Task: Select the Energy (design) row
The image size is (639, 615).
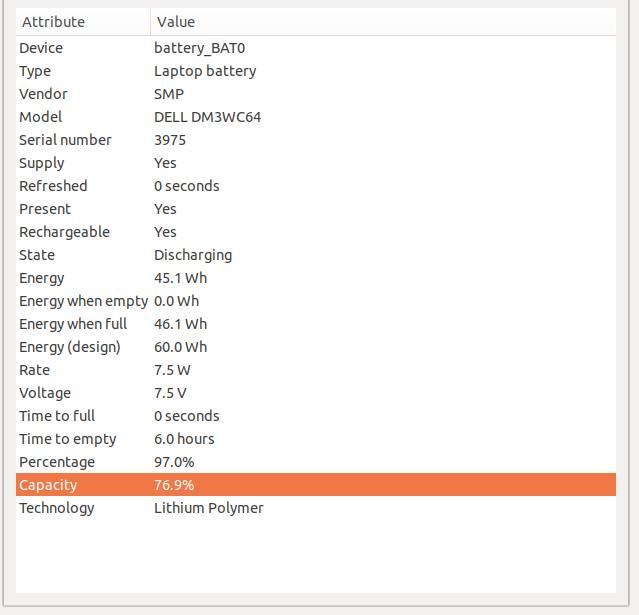Action: [x=316, y=347]
